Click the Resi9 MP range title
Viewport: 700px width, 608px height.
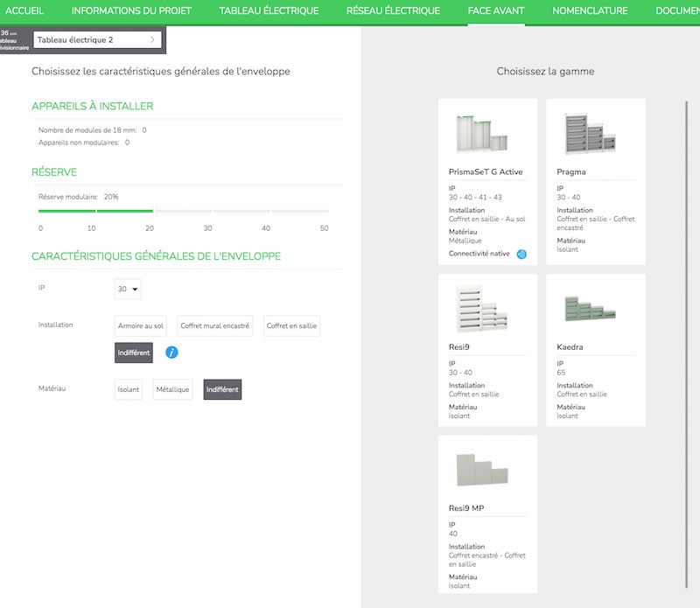point(466,508)
